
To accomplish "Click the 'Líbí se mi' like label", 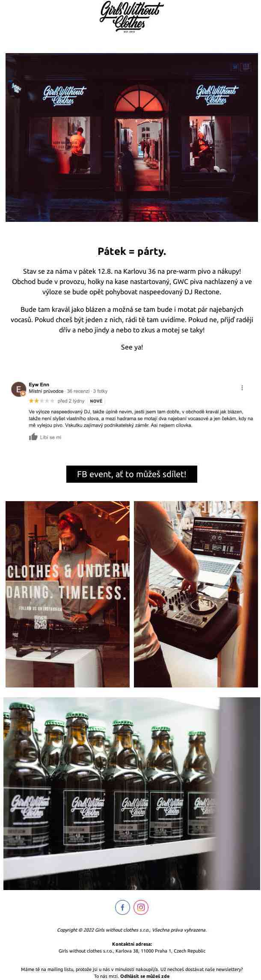I will pos(50,437).
